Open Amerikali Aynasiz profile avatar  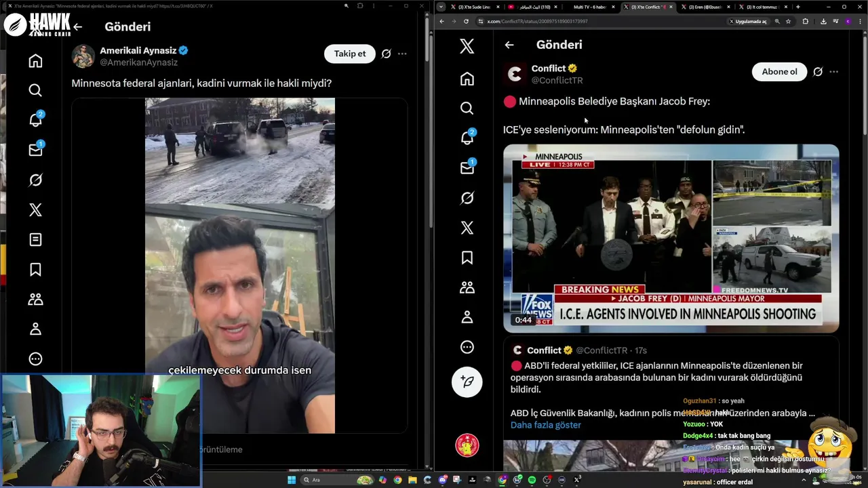pyautogui.click(x=83, y=56)
